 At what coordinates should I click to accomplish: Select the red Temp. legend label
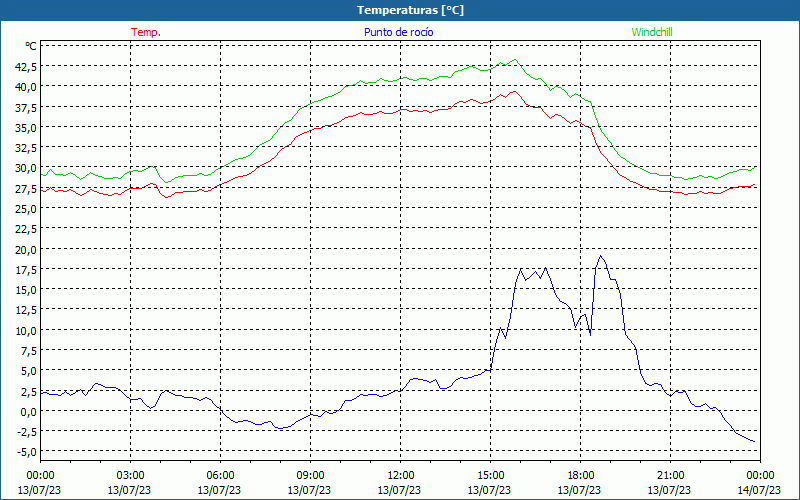point(146,32)
